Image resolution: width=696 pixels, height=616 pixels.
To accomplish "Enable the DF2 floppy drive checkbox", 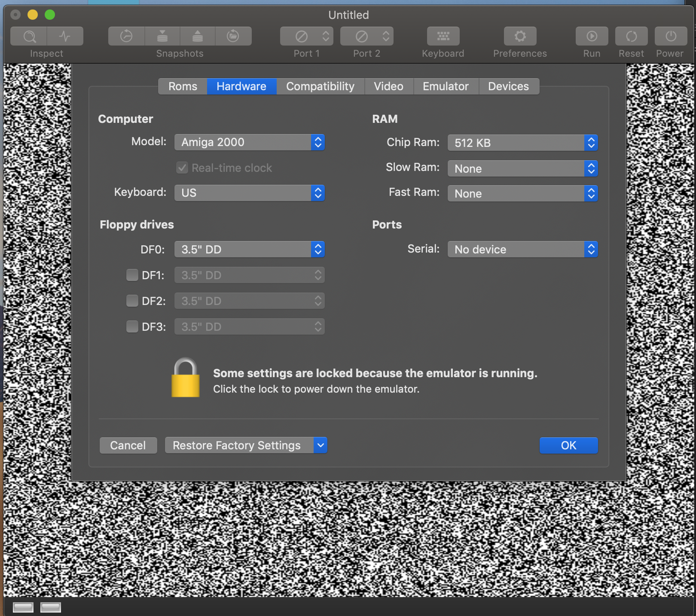I will click(x=132, y=301).
